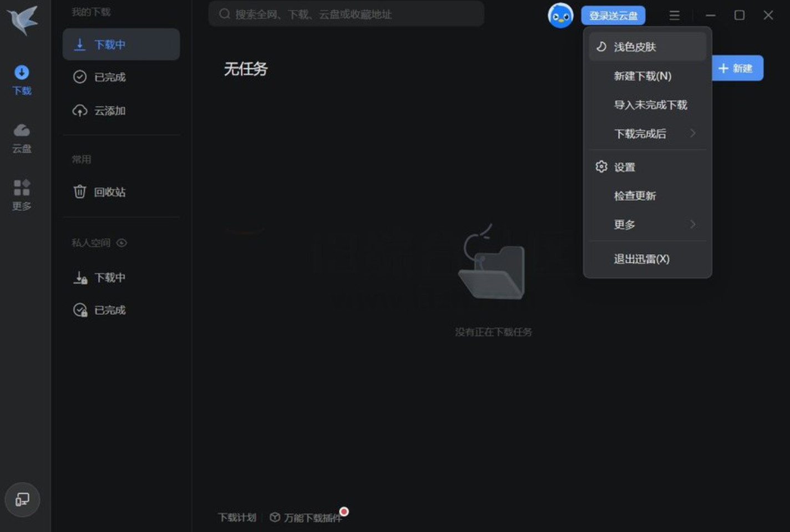This screenshot has height=532, width=790.
Task: Close the Xunlei window
Action: click(768, 16)
